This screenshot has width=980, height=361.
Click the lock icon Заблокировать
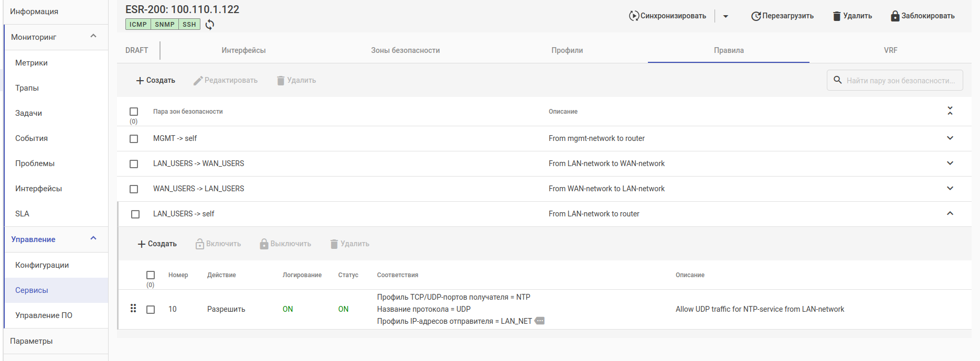pos(895,16)
